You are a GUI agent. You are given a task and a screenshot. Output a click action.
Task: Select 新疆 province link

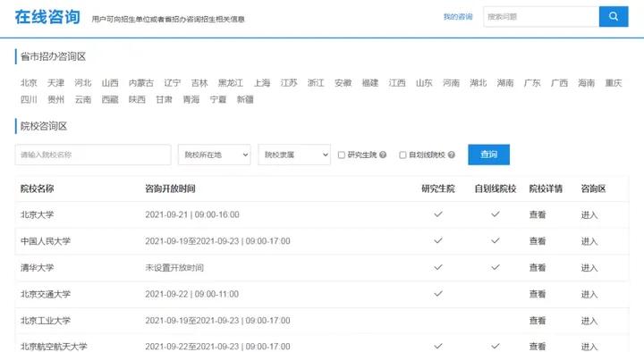click(x=245, y=99)
